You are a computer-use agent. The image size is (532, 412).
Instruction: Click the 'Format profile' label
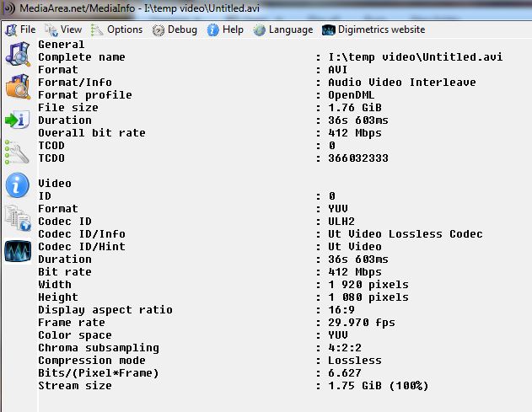[x=85, y=95]
